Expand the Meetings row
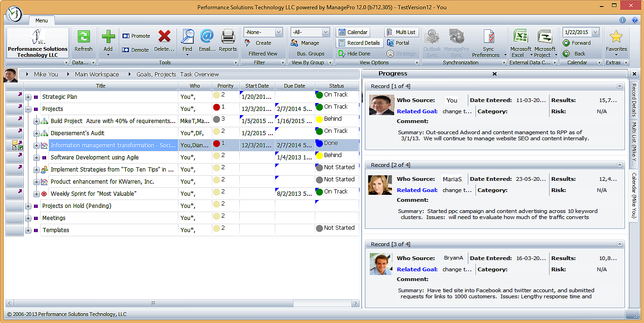644x323 pixels. [28, 218]
